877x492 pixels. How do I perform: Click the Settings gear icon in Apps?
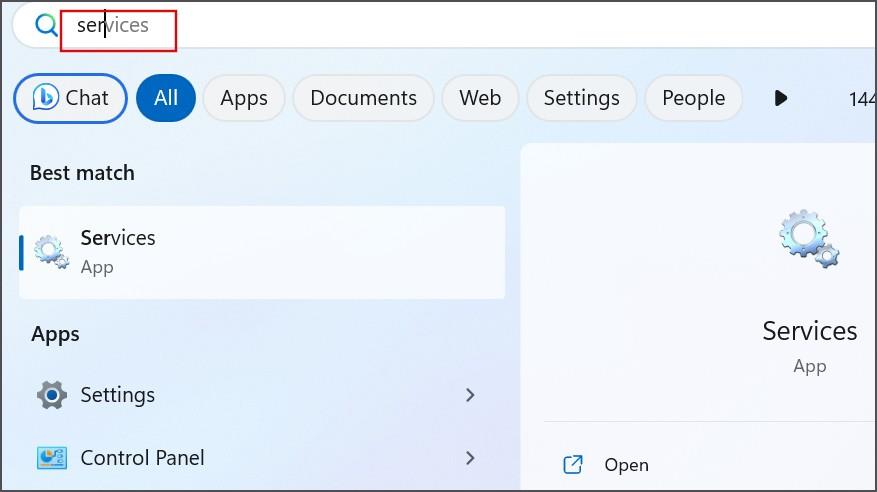point(52,395)
